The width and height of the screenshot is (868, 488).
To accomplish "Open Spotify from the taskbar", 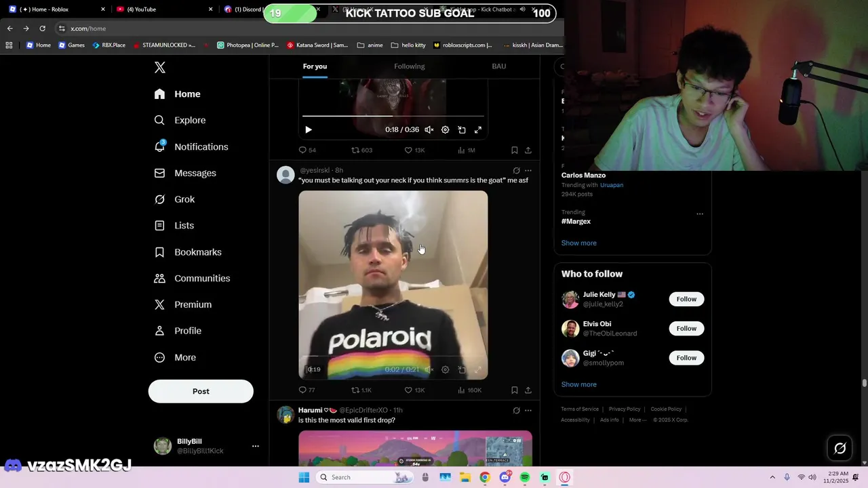I will click(x=525, y=477).
